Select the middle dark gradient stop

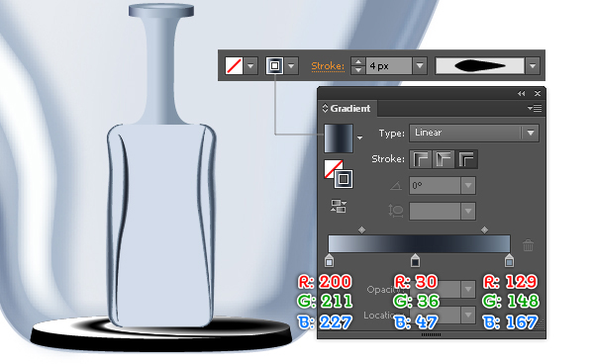[x=415, y=260]
